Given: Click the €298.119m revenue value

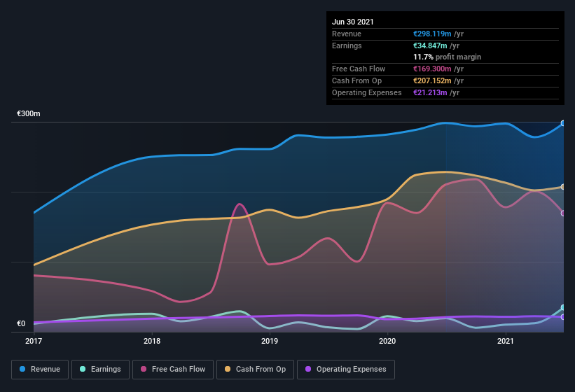Looking at the screenshot, I should pos(432,34).
